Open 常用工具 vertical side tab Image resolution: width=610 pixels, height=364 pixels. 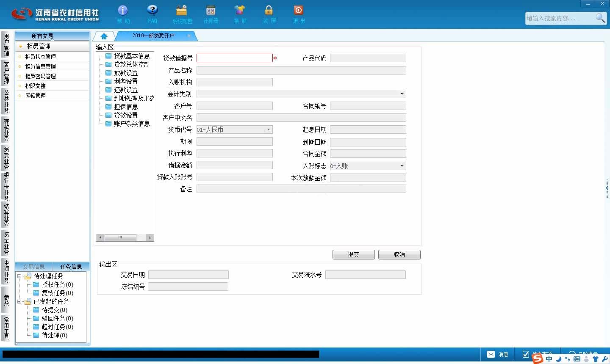[x=6, y=328]
